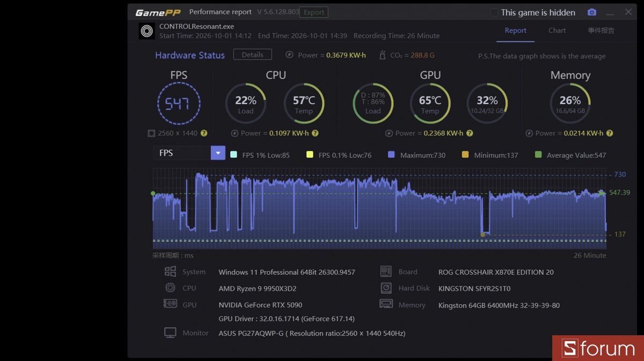Switch to the Chart tab
The width and height of the screenshot is (644, 361).
pos(557,31)
